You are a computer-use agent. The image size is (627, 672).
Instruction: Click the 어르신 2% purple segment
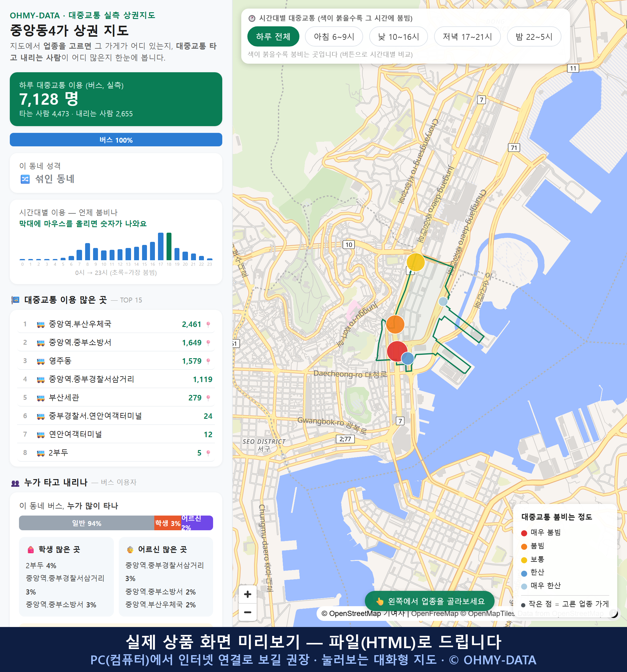(197, 523)
